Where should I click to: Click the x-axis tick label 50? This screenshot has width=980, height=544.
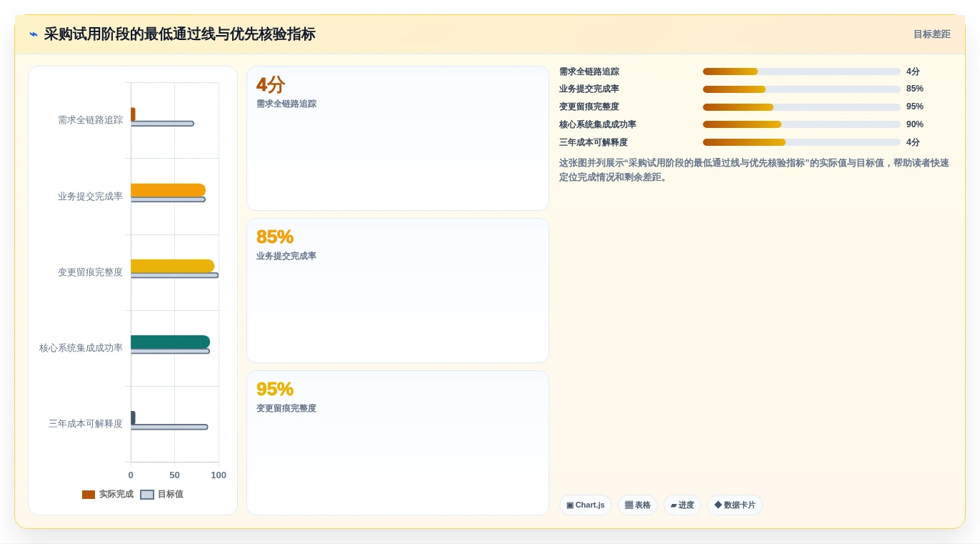pyautogui.click(x=174, y=475)
